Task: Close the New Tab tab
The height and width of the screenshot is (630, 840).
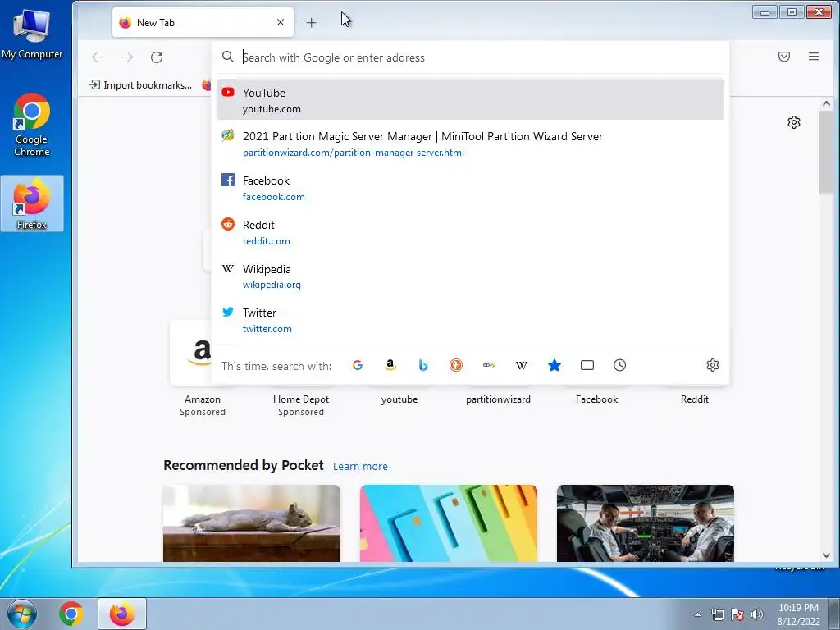Action: [281, 22]
